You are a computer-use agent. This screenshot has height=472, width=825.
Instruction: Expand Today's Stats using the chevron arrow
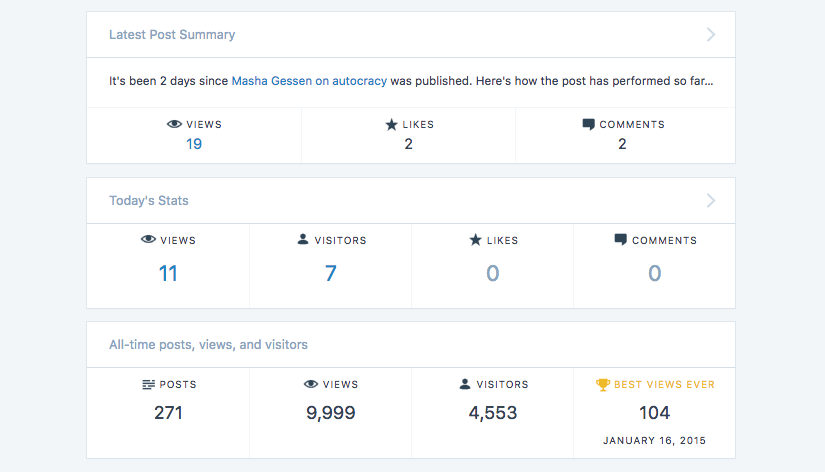(x=711, y=201)
